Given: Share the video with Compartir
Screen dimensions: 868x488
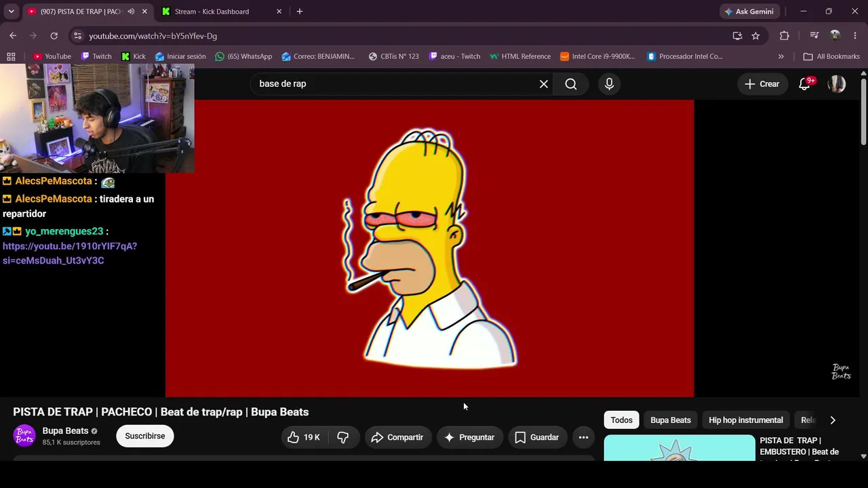Looking at the screenshot, I should 397,437.
